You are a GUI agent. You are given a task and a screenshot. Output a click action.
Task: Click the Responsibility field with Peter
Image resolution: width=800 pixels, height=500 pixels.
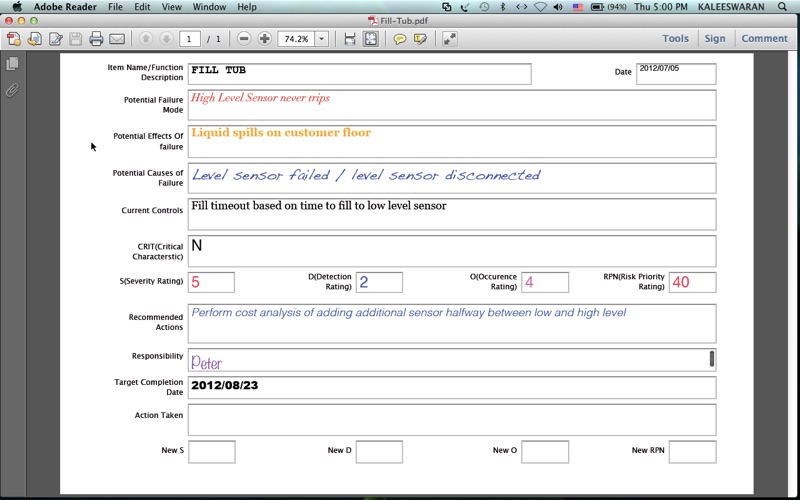point(452,360)
